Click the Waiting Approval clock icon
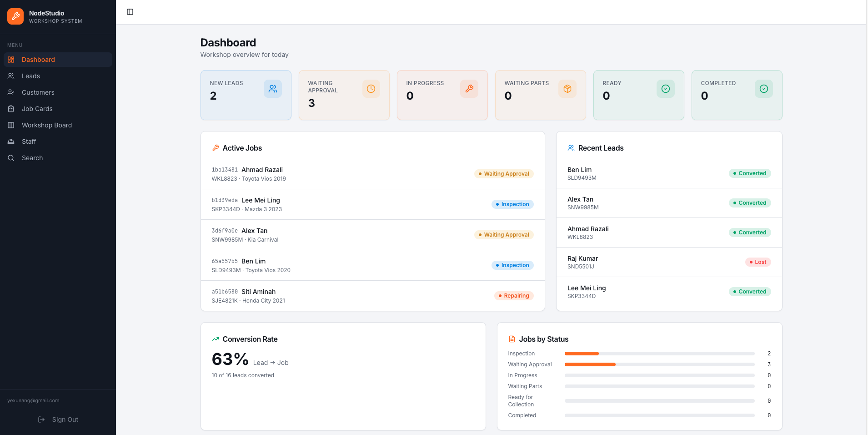 (371, 89)
